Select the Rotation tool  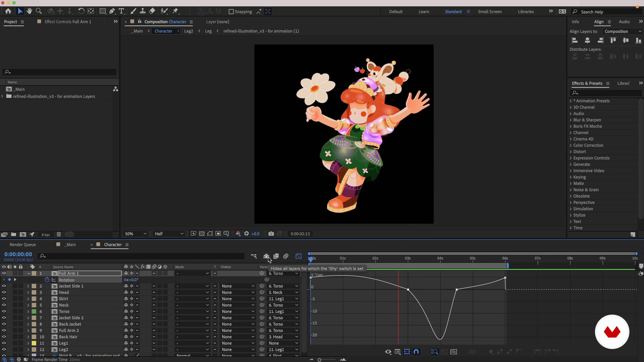[x=81, y=11]
